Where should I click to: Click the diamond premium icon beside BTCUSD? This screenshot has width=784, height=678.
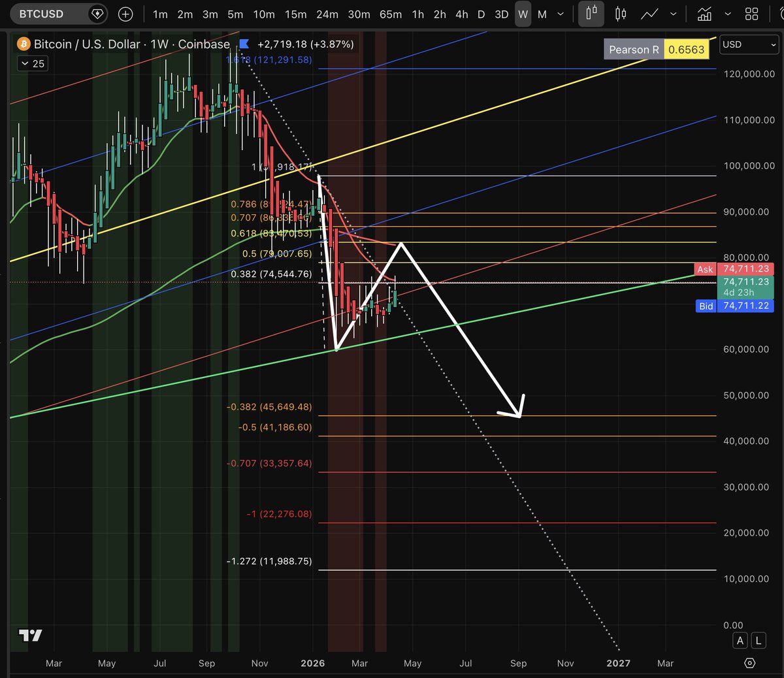(97, 14)
